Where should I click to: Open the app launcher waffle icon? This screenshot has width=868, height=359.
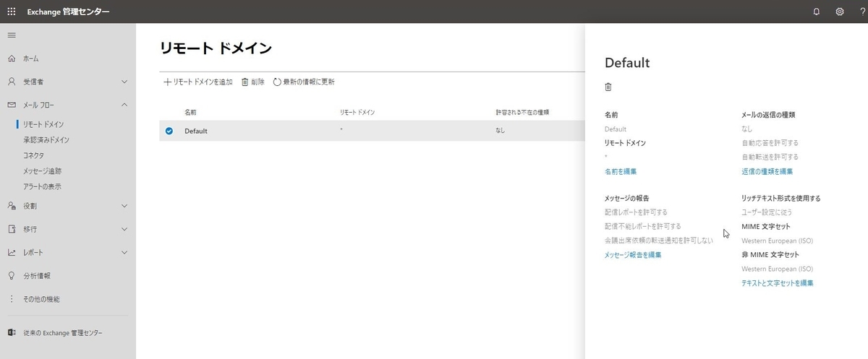(11, 12)
